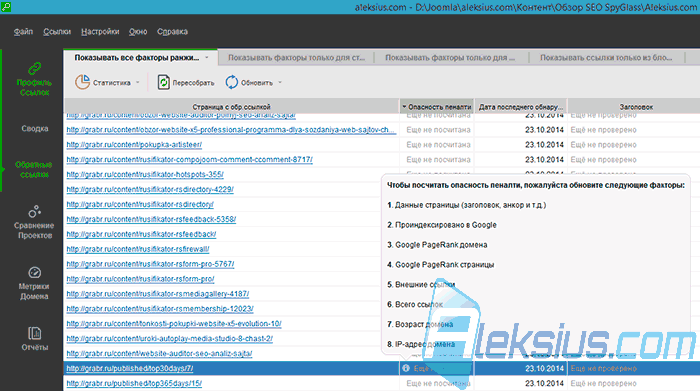Select Сводка in the sidebar

35,129
